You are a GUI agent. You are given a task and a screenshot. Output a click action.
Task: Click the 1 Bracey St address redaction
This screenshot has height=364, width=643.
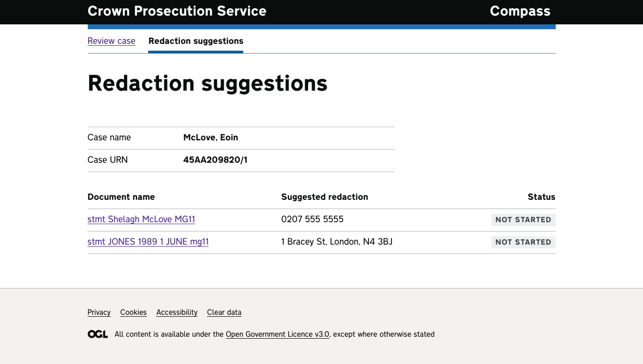pyautogui.click(x=336, y=242)
